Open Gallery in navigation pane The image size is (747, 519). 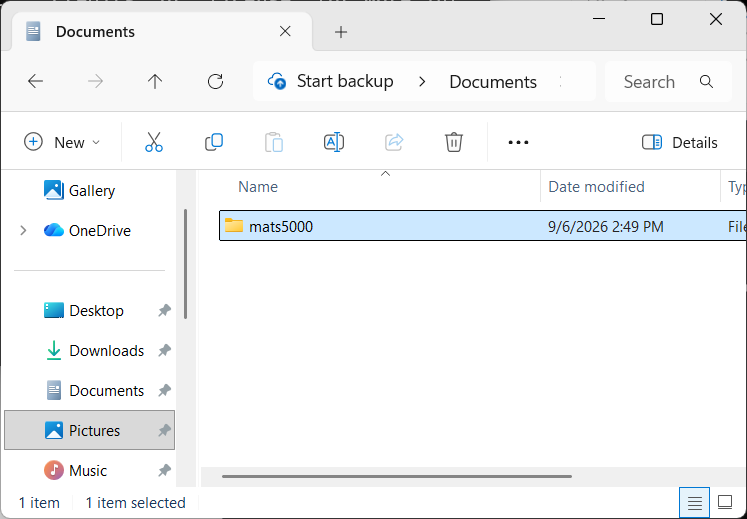pos(90,191)
